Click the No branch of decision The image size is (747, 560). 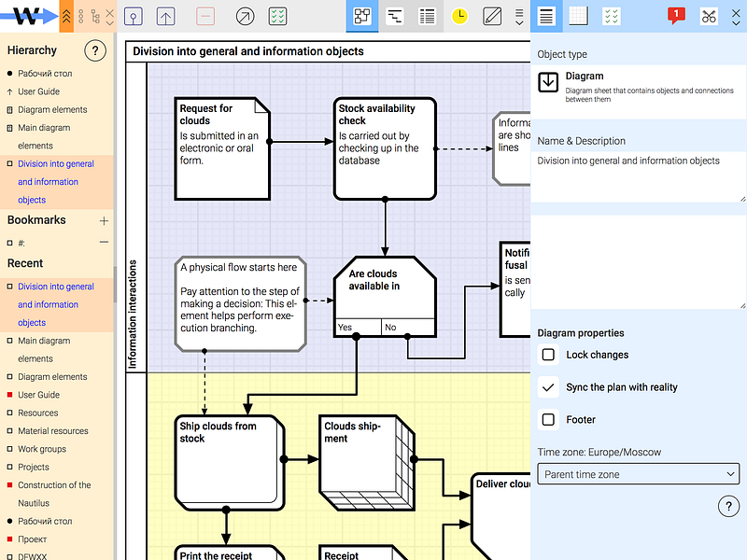[408, 328]
